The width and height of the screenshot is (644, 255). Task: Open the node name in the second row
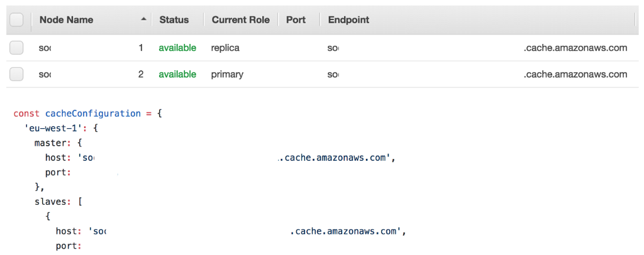coord(45,74)
